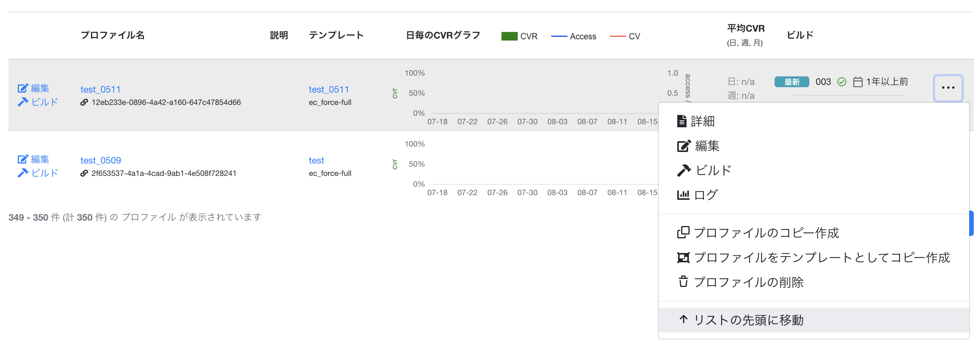Toggle the CVR series in the chart legend
Image resolution: width=980 pixels, height=351 pixels.
(519, 36)
